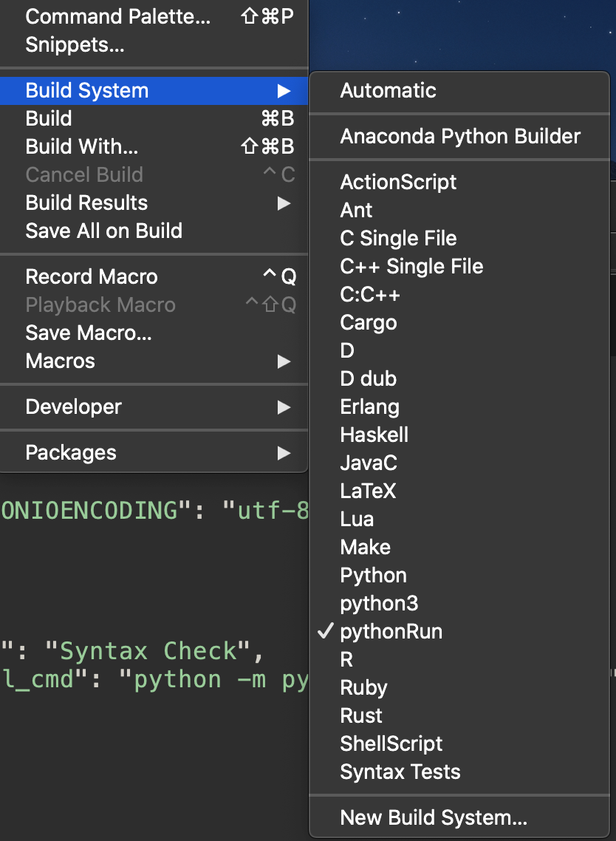Image resolution: width=616 pixels, height=841 pixels.
Task: Click Build in the Tools menu
Action: coord(49,119)
